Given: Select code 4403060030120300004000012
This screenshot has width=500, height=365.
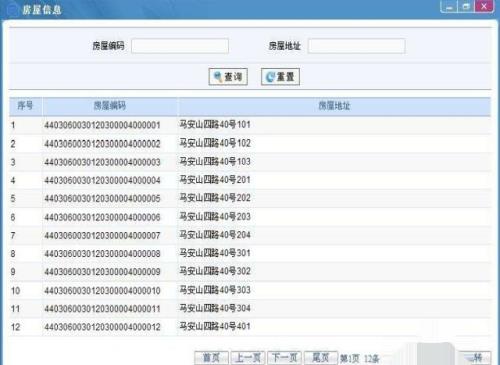Looking at the screenshot, I should [102, 327].
